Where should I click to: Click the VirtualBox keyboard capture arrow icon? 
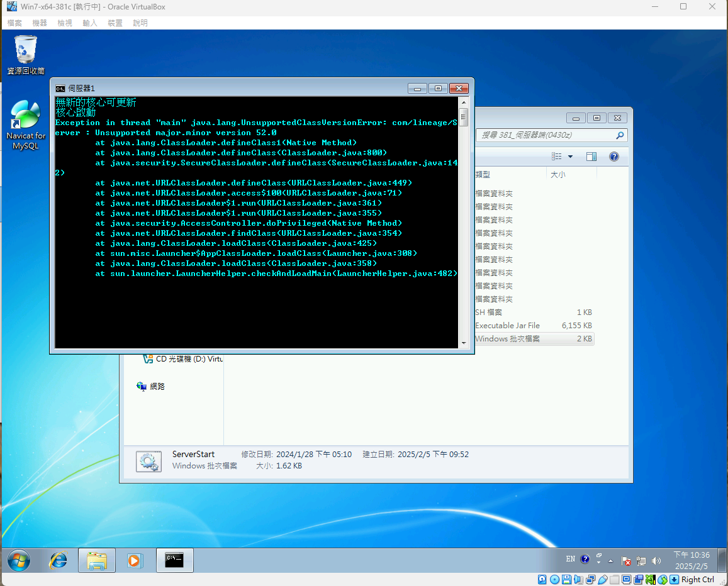pos(674,580)
